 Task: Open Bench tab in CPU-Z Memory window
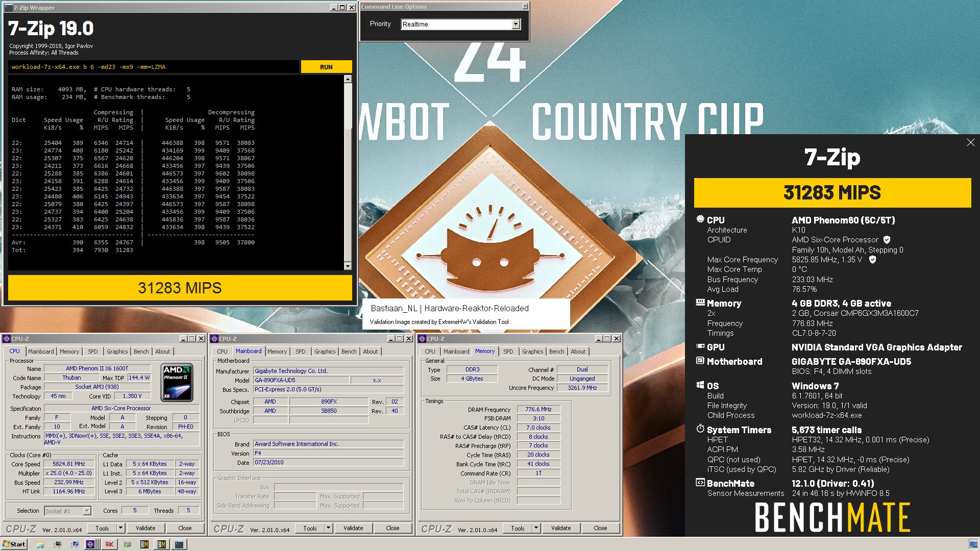(x=557, y=352)
